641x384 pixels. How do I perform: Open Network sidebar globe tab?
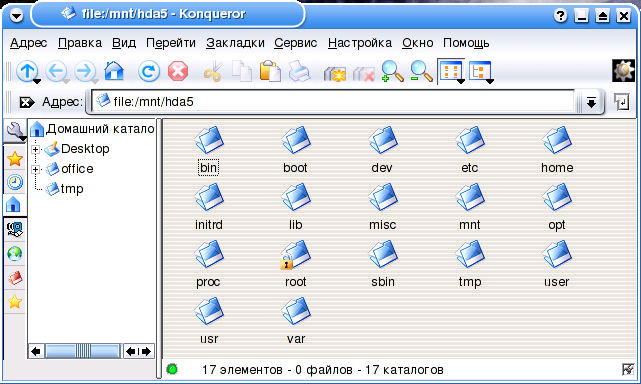tap(15, 254)
